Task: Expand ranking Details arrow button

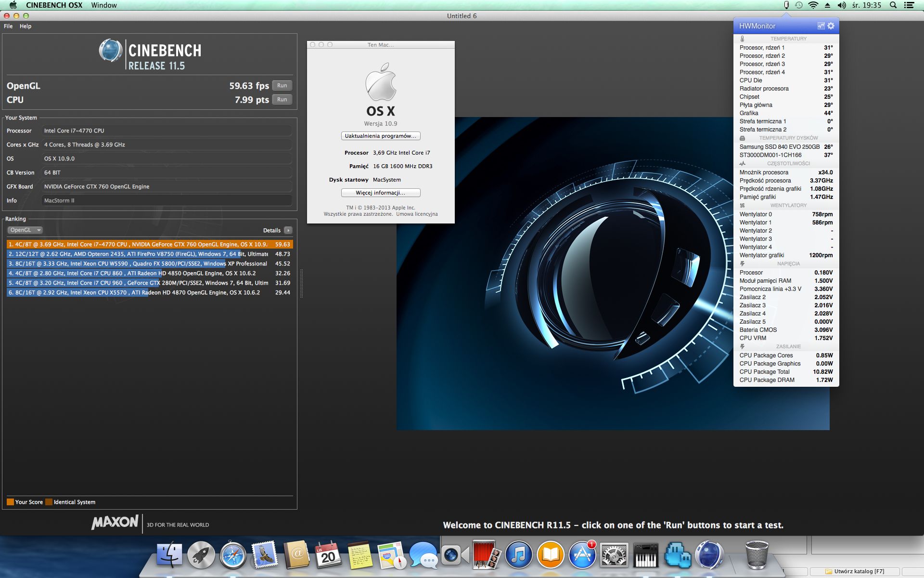Action: click(288, 230)
